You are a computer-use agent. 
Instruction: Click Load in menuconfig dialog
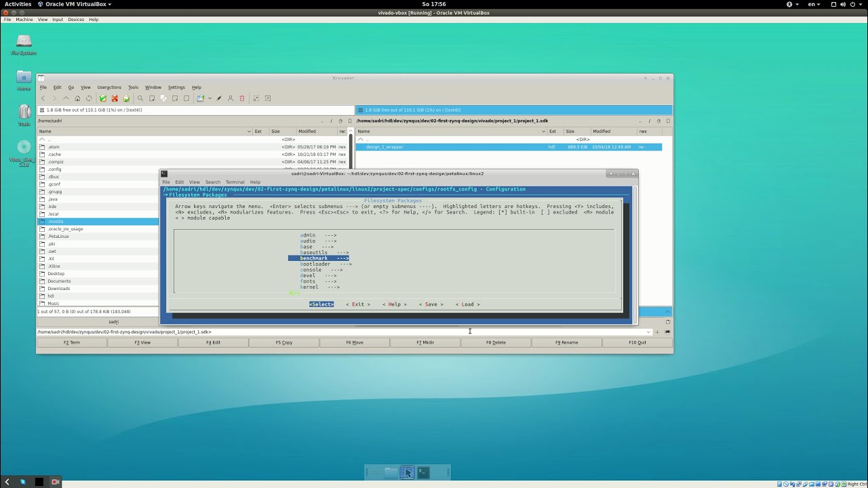click(468, 304)
